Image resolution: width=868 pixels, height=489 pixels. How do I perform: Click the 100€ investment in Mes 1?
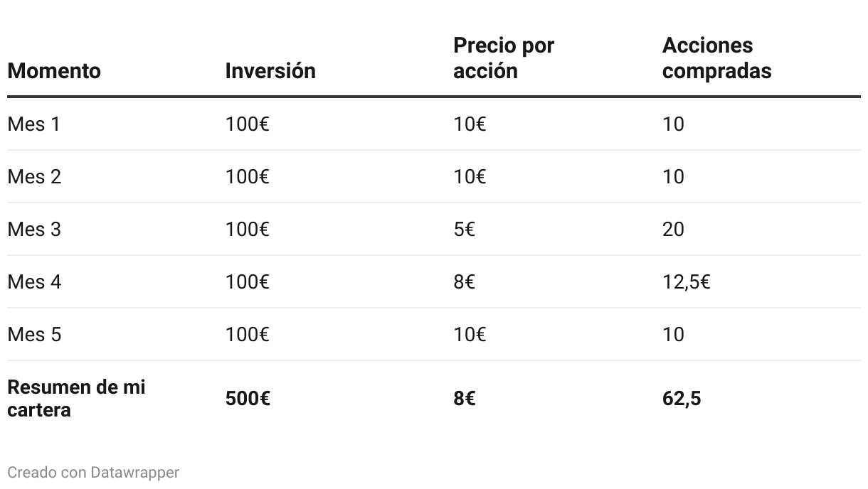(x=248, y=124)
